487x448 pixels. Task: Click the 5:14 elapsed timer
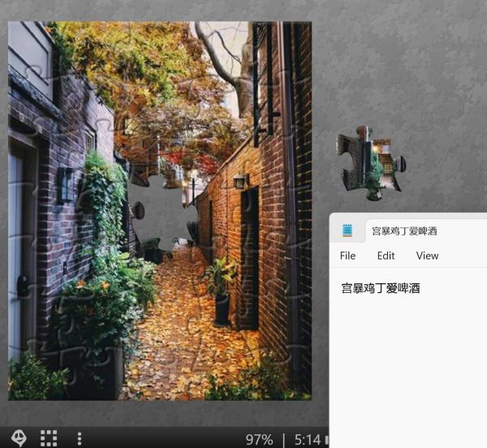(307, 439)
